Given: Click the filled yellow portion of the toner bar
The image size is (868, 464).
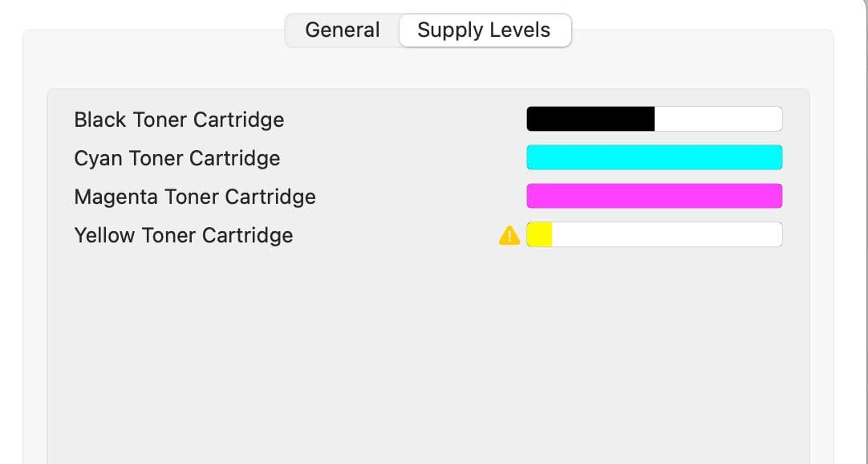Looking at the screenshot, I should tap(540, 235).
